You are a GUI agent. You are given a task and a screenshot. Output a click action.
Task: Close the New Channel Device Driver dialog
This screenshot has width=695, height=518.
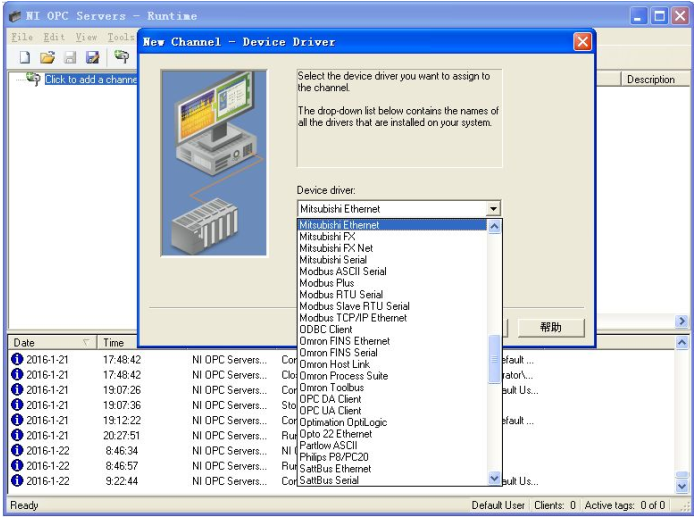(x=582, y=42)
